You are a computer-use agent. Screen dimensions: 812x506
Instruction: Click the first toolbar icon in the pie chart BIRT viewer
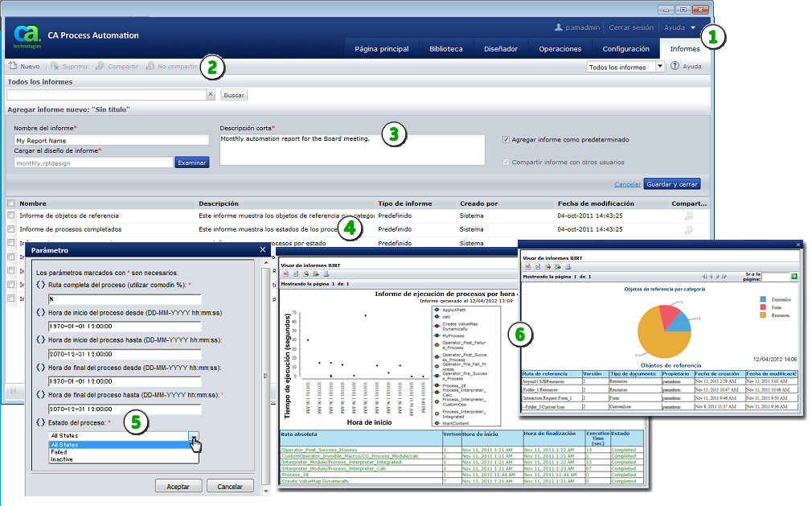click(527, 266)
